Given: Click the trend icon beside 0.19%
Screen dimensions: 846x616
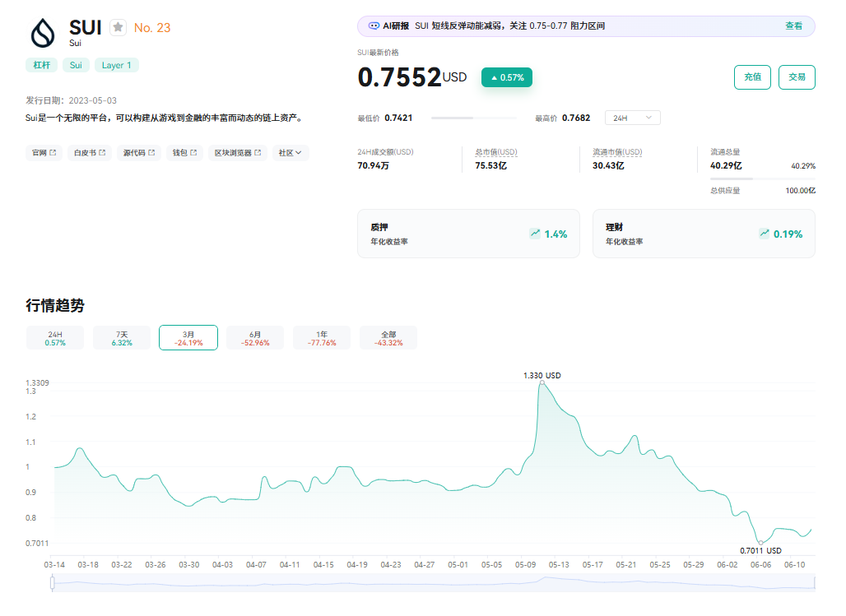Looking at the screenshot, I should pos(764,234).
